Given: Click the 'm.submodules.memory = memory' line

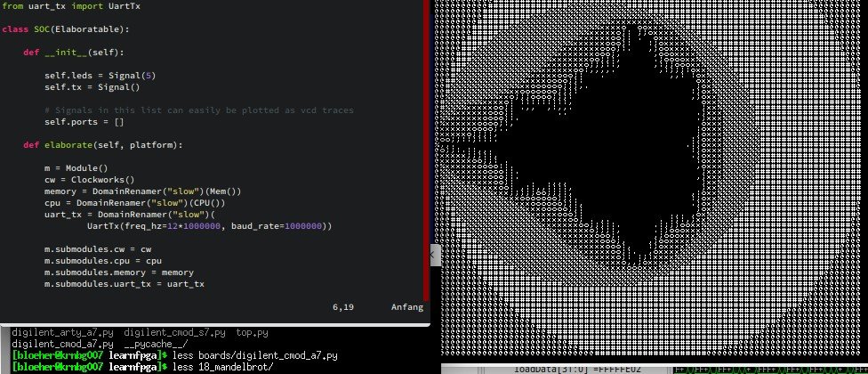Looking at the screenshot, I should click(x=119, y=272).
